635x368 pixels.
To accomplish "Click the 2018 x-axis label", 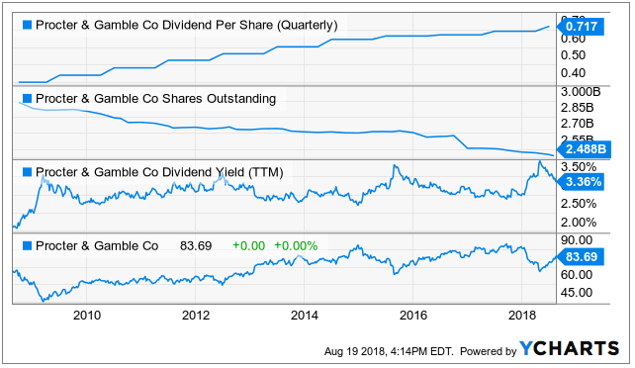I will (x=522, y=315).
